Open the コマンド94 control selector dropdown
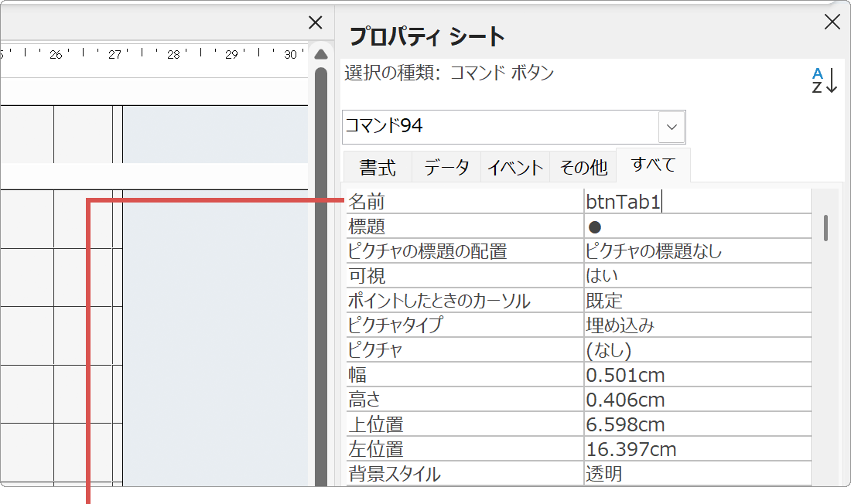The width and height of the screenshot is (851, 504). click(670, 127)
